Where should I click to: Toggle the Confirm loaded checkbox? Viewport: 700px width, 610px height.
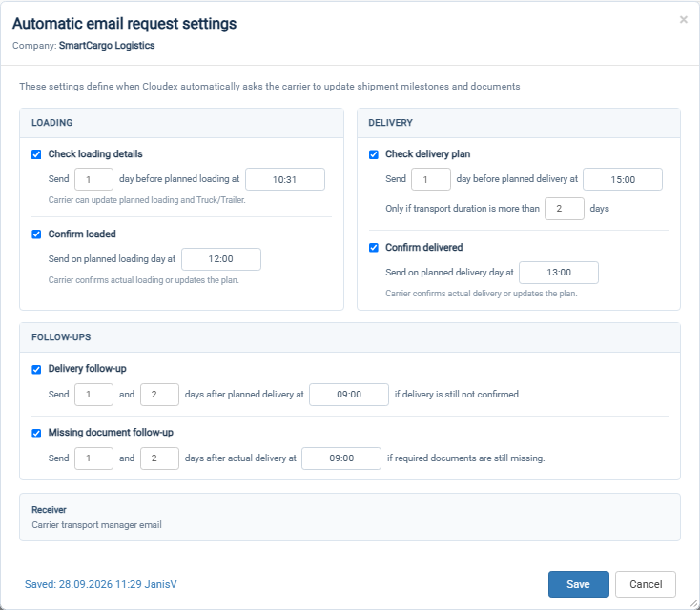click(x=36, y=234)
